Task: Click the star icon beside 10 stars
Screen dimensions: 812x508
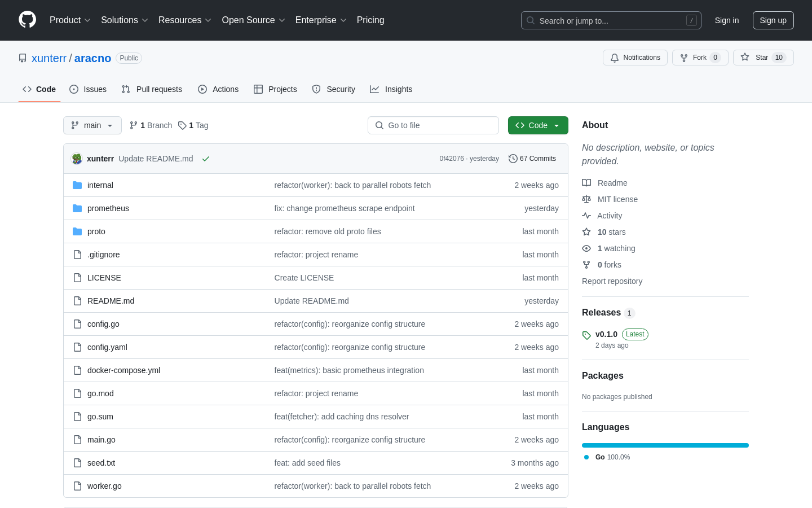Action: [586, 232]
